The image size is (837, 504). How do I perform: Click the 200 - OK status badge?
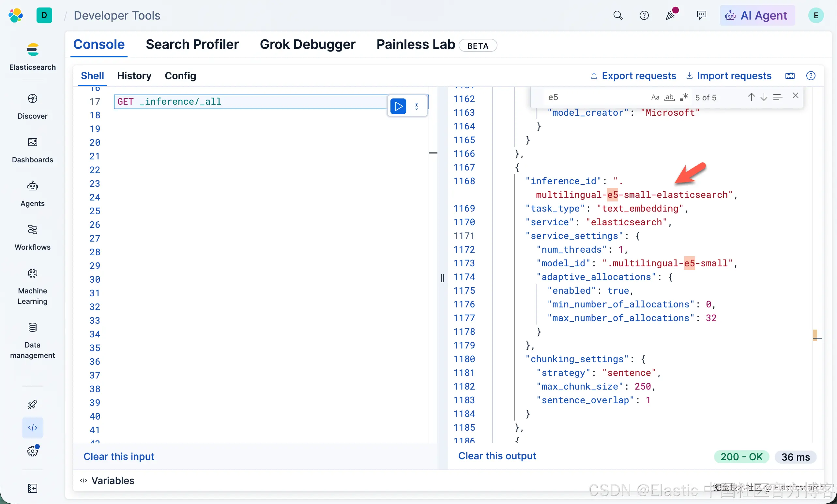tap(741, 457)
